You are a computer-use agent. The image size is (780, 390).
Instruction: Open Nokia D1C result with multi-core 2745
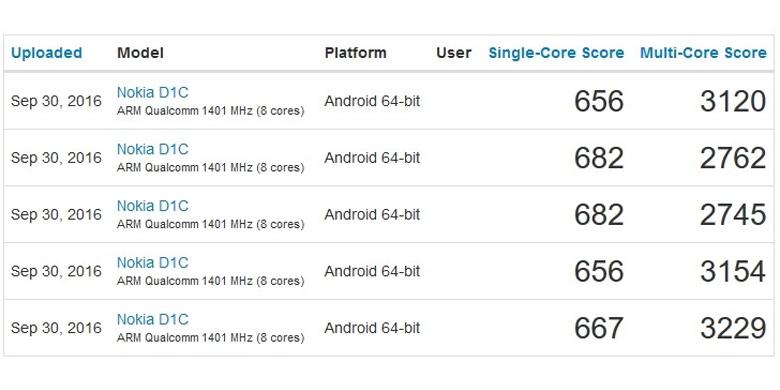click(153, 206)
